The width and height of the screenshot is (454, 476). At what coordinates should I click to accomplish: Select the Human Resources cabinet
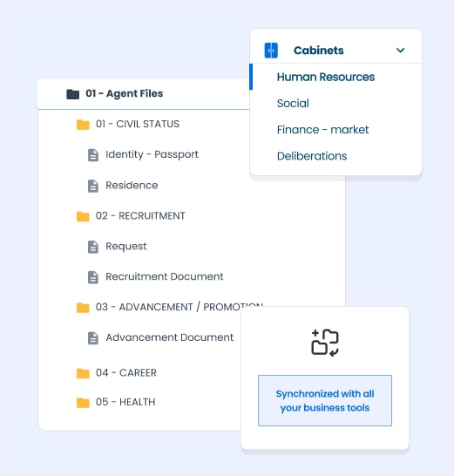point(326,77)
